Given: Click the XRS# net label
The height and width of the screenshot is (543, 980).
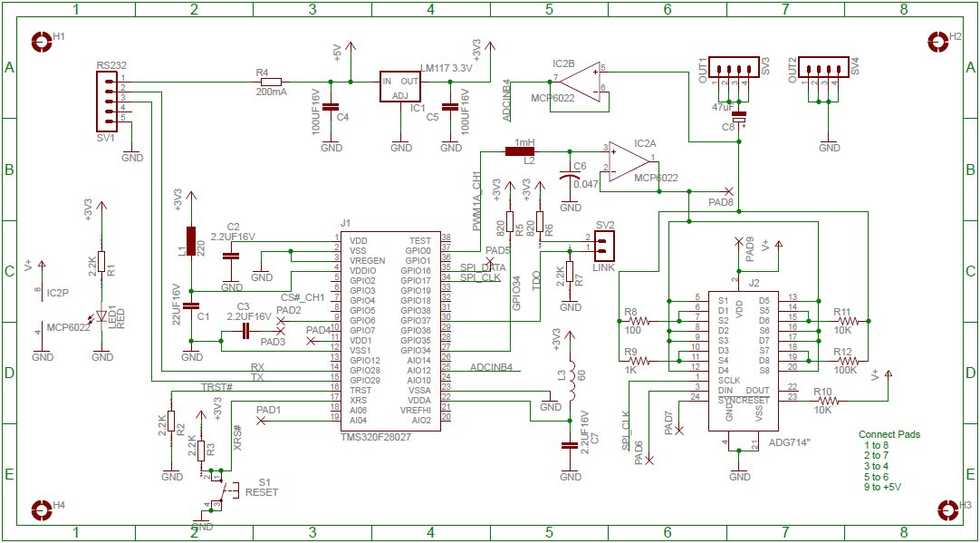Looking at the screenshot, I should 237,439.
